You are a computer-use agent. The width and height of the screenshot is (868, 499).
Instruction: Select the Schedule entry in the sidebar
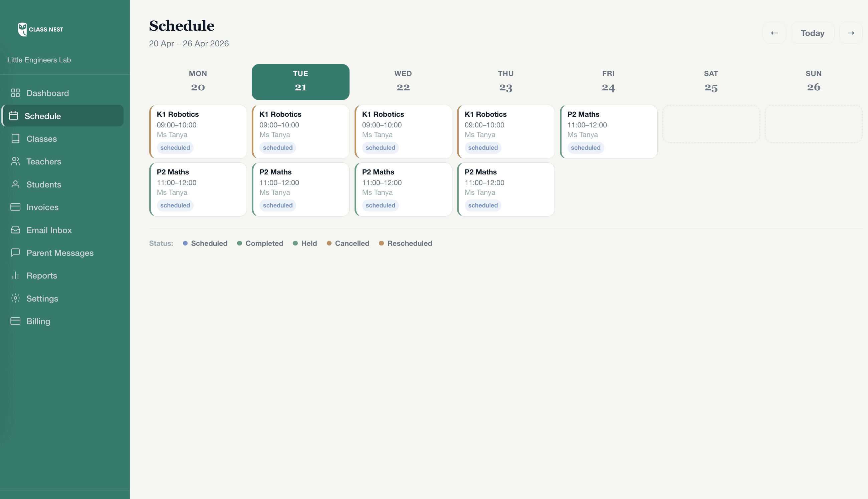[x=43, y=116]
